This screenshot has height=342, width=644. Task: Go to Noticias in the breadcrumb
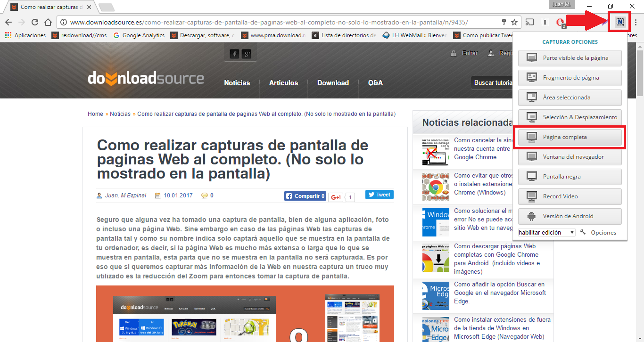click(120, 114)
